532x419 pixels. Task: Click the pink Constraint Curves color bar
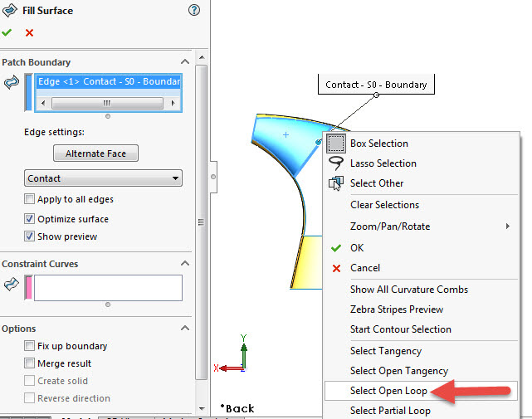click(x=28, y=288)
